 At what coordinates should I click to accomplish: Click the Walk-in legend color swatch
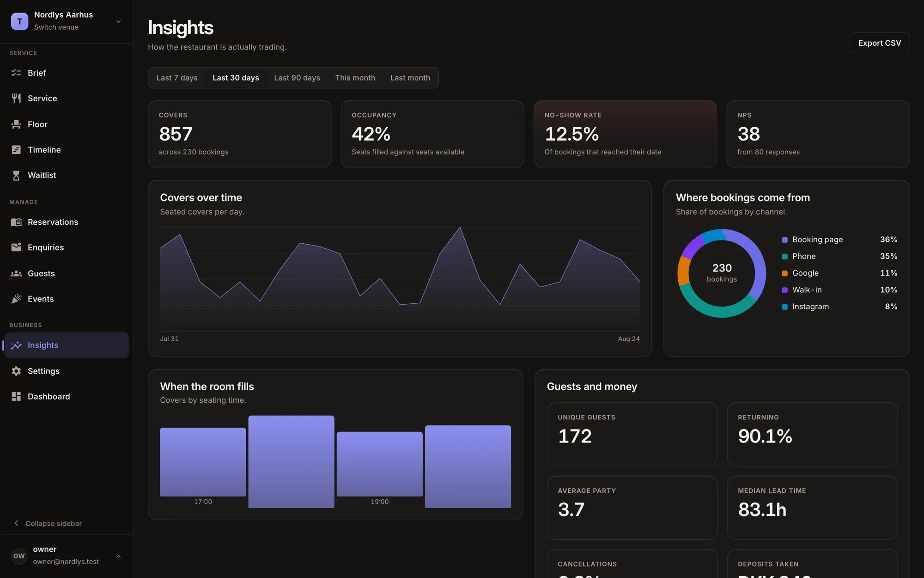(784, 290)
